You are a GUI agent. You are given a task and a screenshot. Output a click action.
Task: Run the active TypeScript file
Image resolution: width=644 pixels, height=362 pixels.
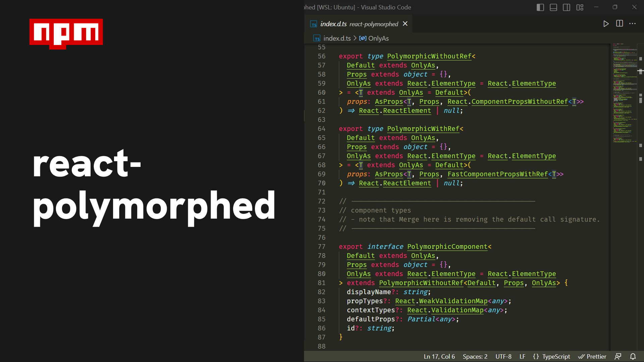606,24
